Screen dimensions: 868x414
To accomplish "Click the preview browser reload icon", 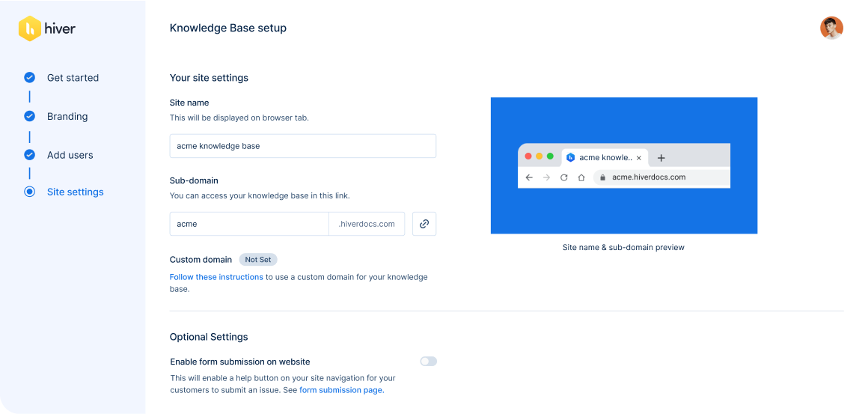I will click(x=564, y=177).
